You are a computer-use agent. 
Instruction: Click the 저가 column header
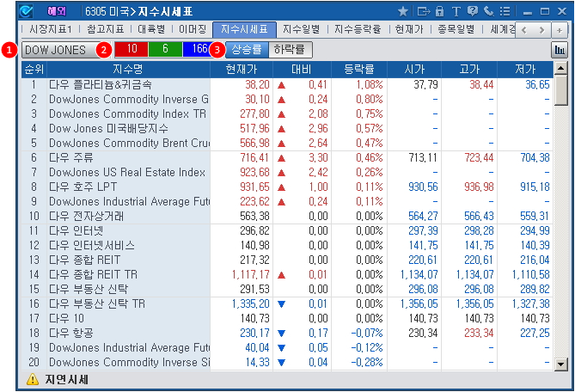coord(525,69)
